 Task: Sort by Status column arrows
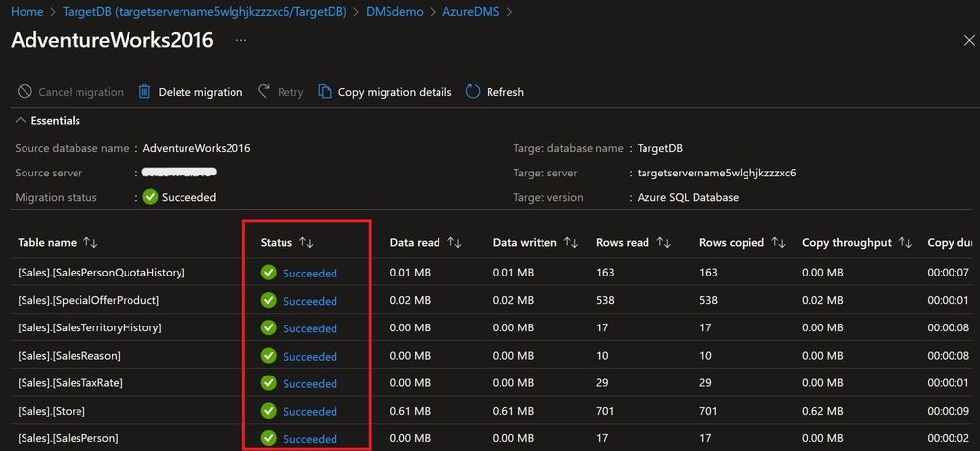click(306, 242)
